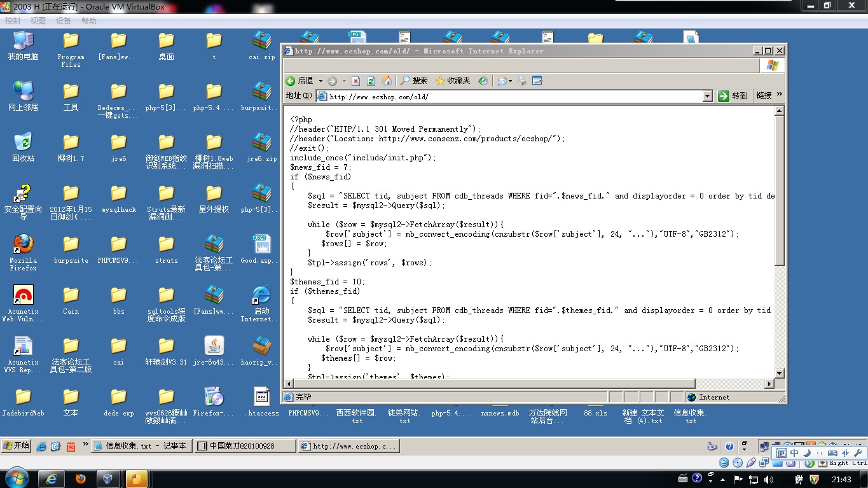Open the IE History toolbar icon
This screenshot has width=868, height=488.
click(483, 81)
